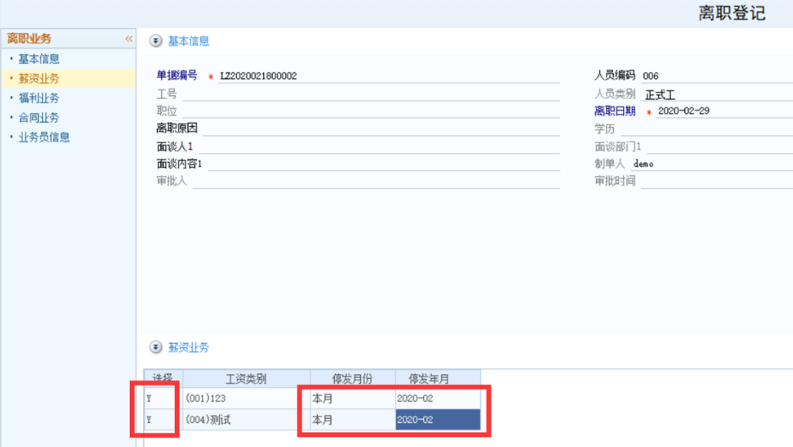Screen dimensions: 793x447
Task: Click the 离职原因 input field
Action: pos(381,129)
